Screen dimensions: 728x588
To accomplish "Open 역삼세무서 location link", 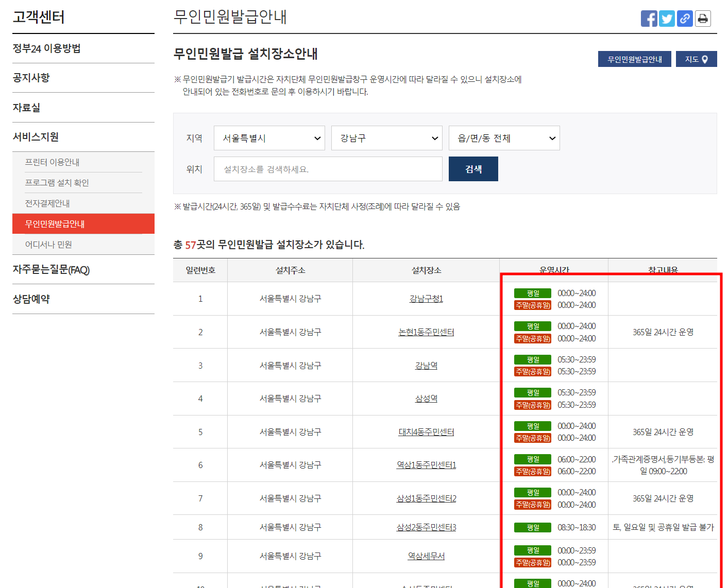I will (426, 556).
